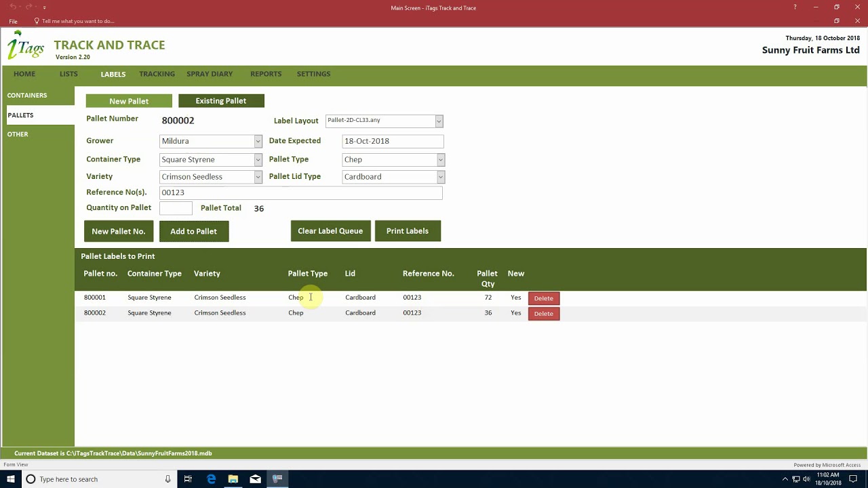Screen dimensions: 868x488
Task: Expand the Pallet Type dropdown
Action: tap(440, 160)
